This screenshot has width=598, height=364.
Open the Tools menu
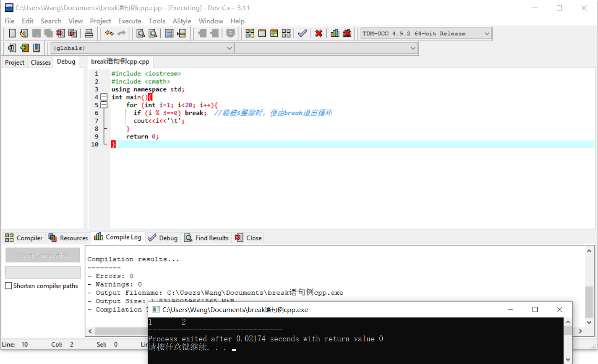coord(157,21)
